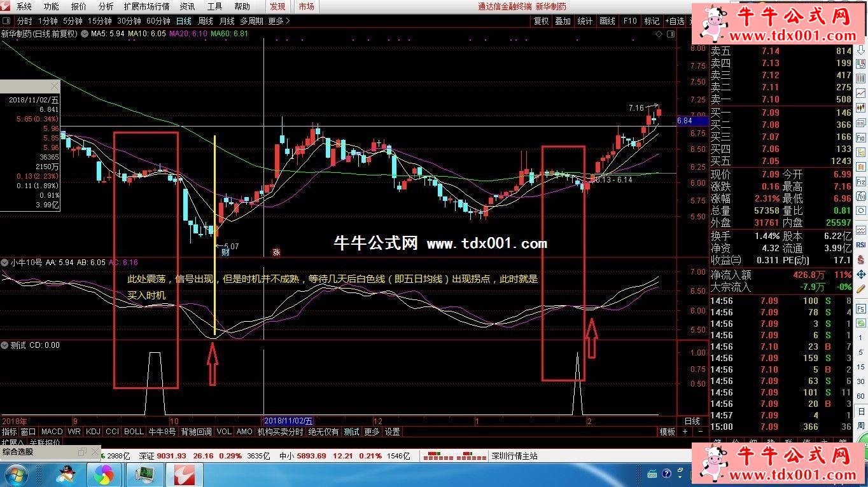868x487 pixels.
Task: Click the window icon at chart top-right
Action: (x=669, y=35)
